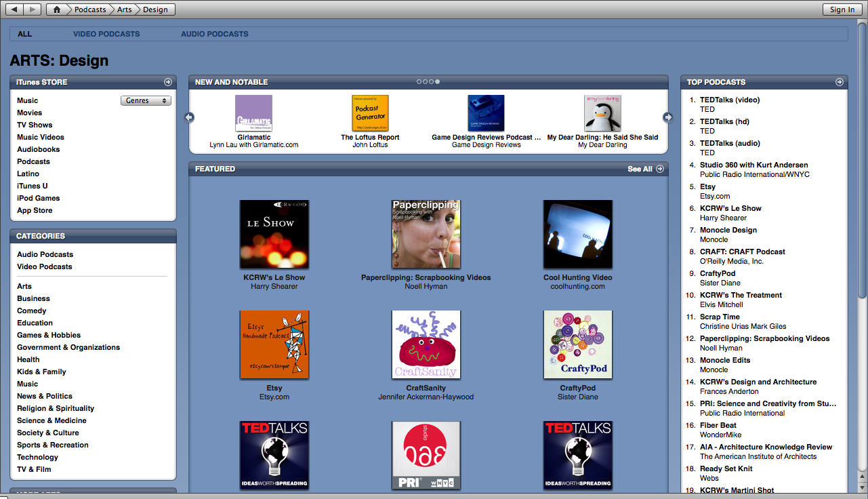The image size is (868, 499).
Task: Switch to the Audio Podcasts tab
Action: click(214, 34)
